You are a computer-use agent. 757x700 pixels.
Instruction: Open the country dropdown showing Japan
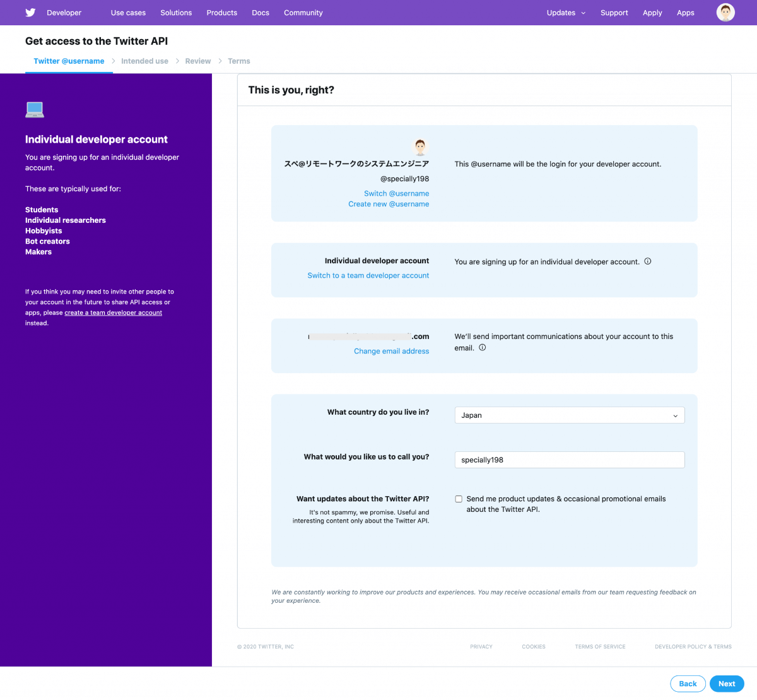[x=570, y=415]
